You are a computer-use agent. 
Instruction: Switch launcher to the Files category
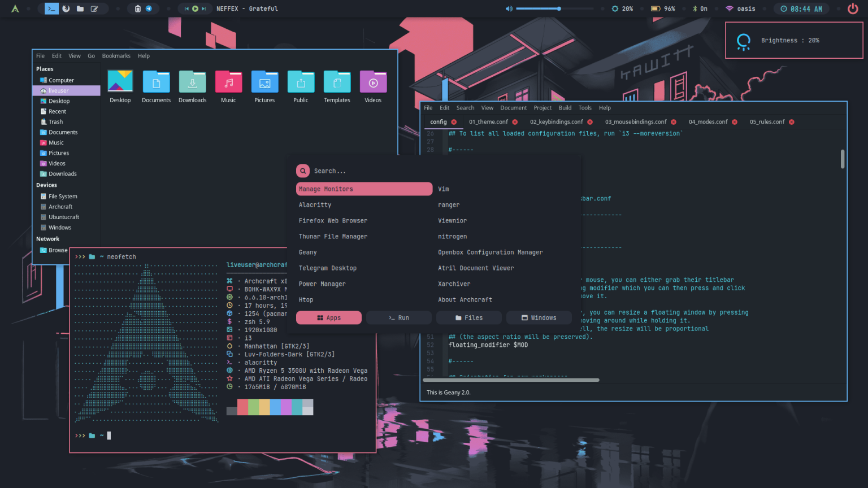(468, 317)
